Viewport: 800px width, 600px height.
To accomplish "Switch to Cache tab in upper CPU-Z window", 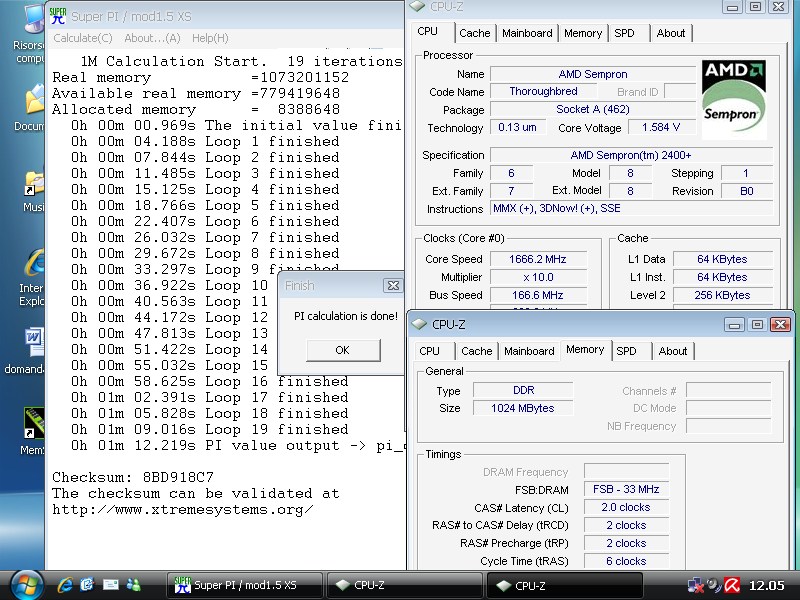I will 474,33.
